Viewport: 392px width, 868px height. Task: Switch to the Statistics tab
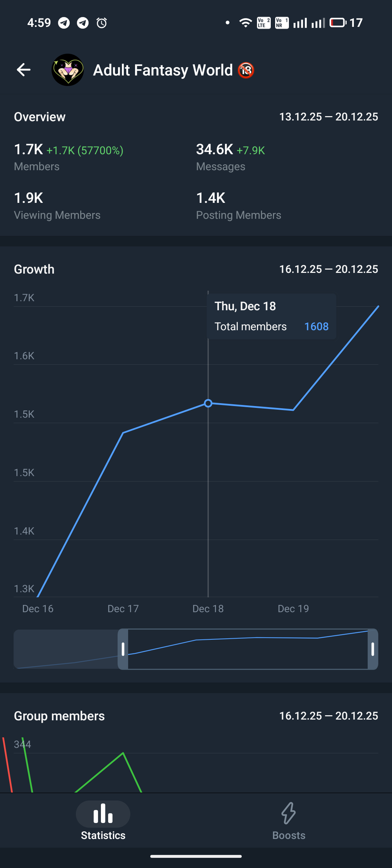pyautogui.click(x=103, y=821)
